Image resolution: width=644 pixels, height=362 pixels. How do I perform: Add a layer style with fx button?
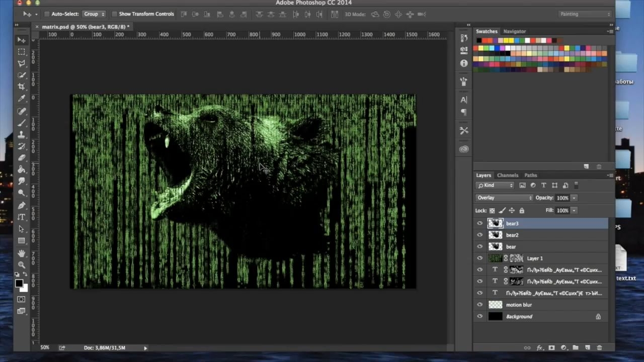[539, 348]
